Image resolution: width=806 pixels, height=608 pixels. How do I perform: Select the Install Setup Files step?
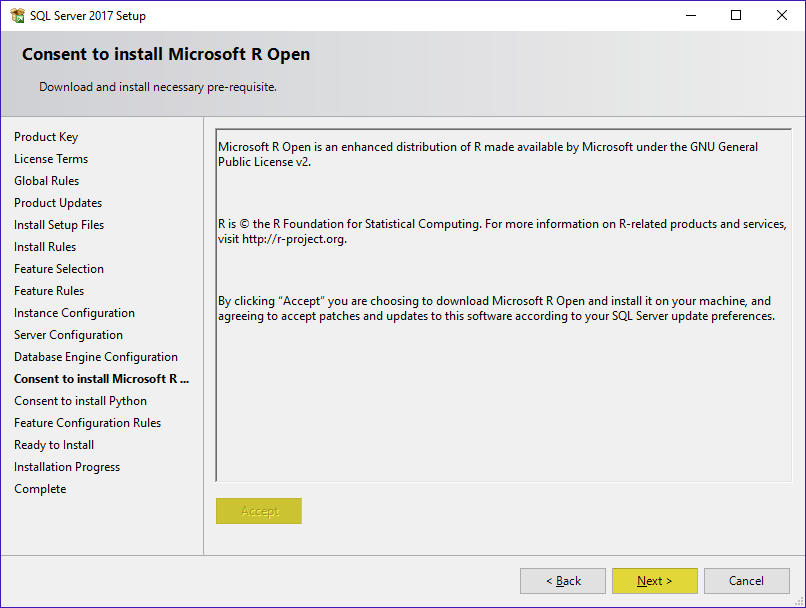click(x=59, y=225)
